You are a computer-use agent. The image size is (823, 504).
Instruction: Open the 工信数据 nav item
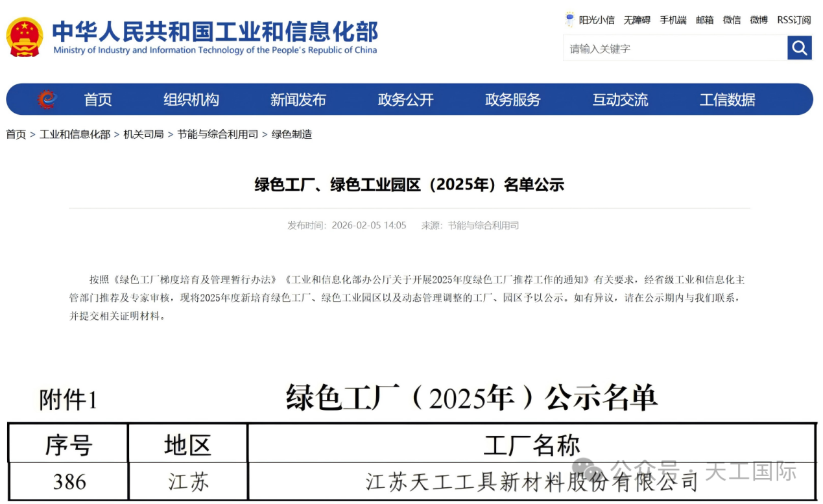coord(727,100)
